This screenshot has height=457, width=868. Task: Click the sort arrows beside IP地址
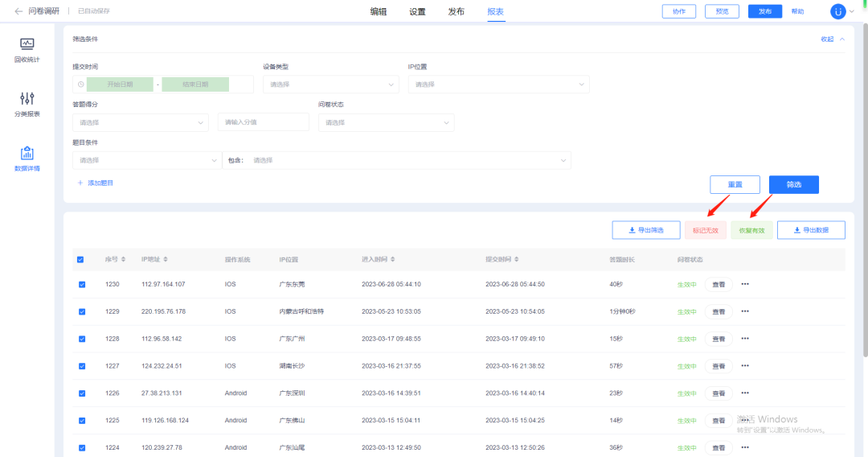click(166, 259)
